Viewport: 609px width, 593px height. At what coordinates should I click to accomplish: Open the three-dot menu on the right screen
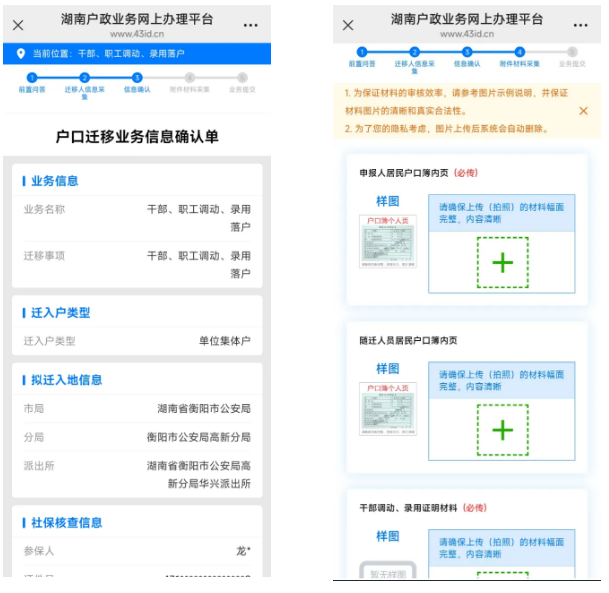(x=580, y=25)
